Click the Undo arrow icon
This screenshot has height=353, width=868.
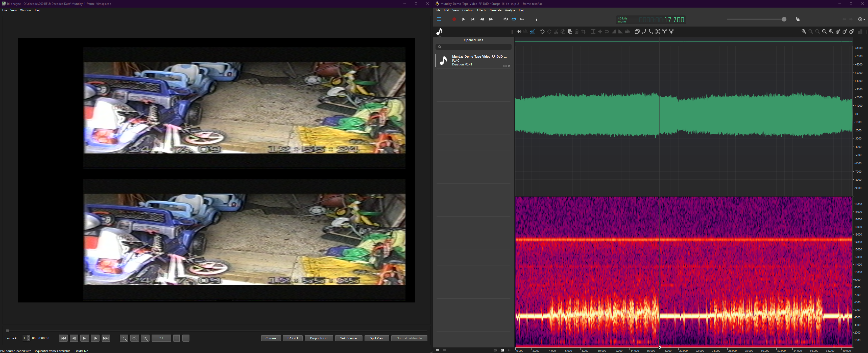click(542, 32)
